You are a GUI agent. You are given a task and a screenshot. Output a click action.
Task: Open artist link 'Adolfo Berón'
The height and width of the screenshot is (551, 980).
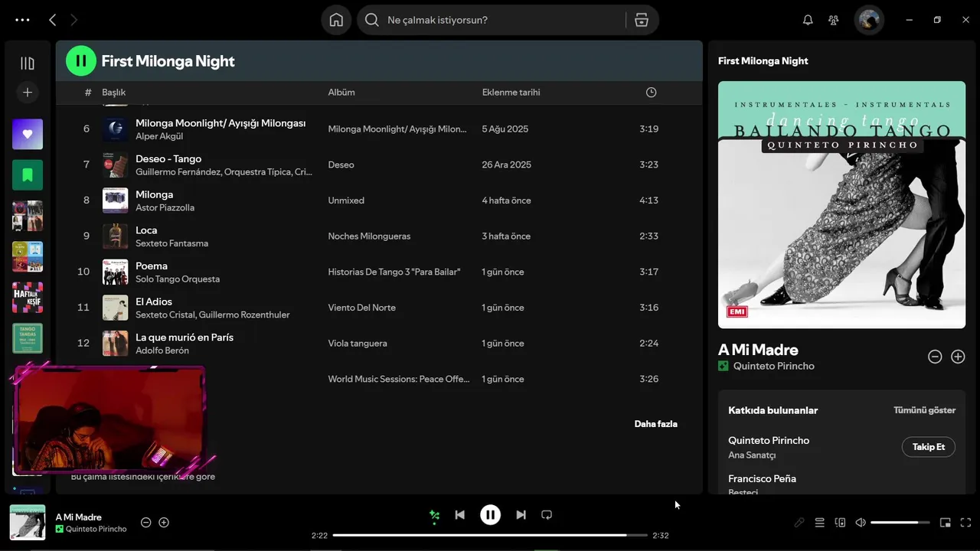162,351
